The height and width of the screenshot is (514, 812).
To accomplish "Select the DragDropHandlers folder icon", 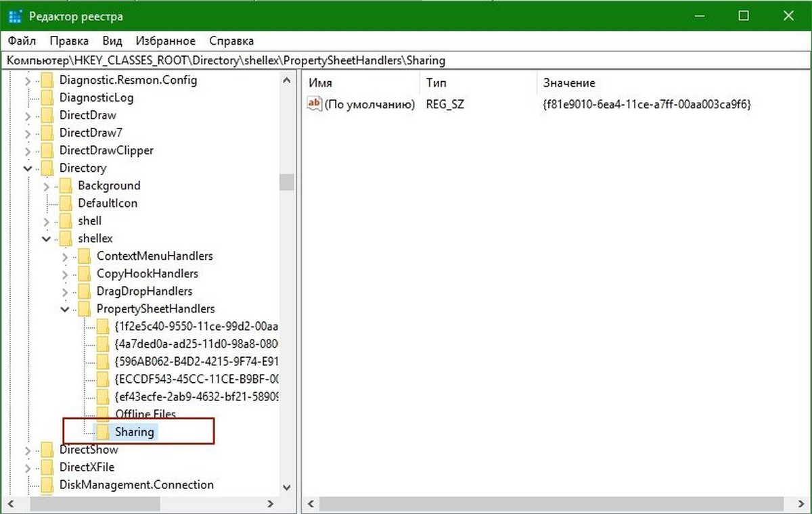I will 85,291.
